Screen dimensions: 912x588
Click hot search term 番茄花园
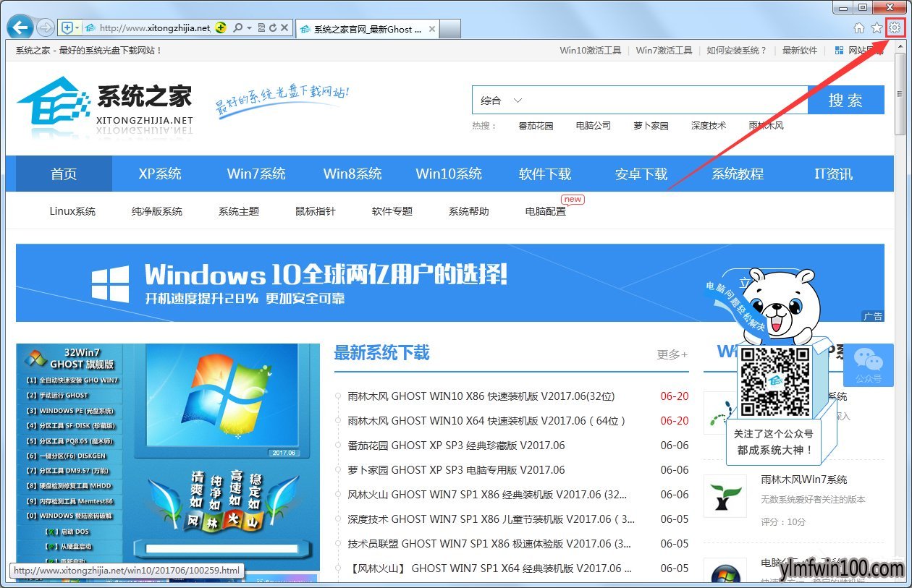tap(536, 125)
